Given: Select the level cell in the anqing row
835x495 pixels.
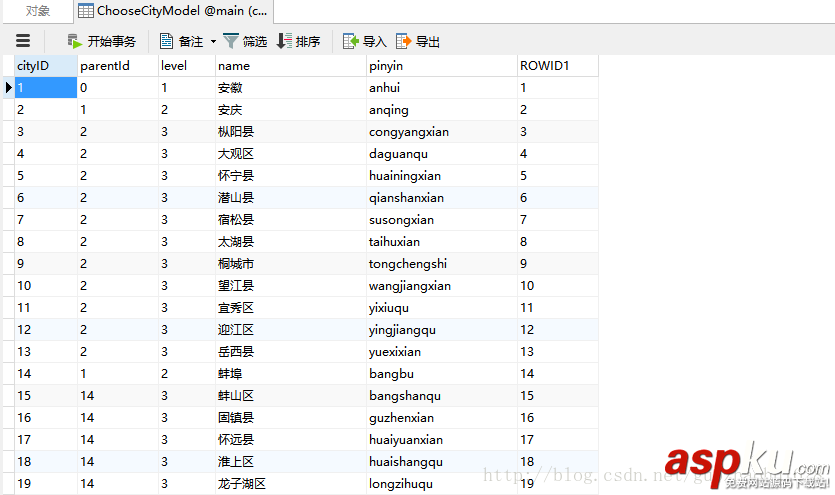Looking at the screenshot, I should click(x=187, y=110).
